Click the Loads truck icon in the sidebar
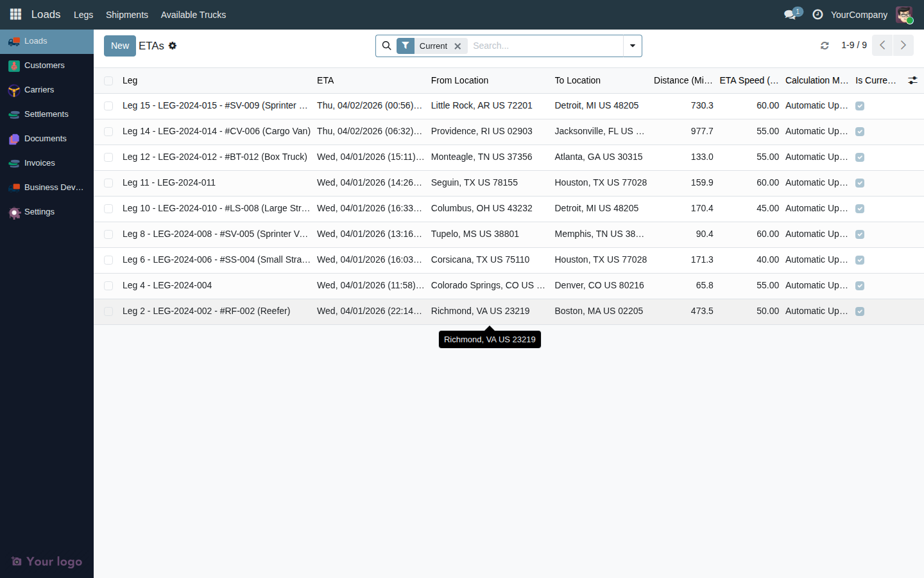The width and height of the screenshot is (924, 578). pos(14,41)
